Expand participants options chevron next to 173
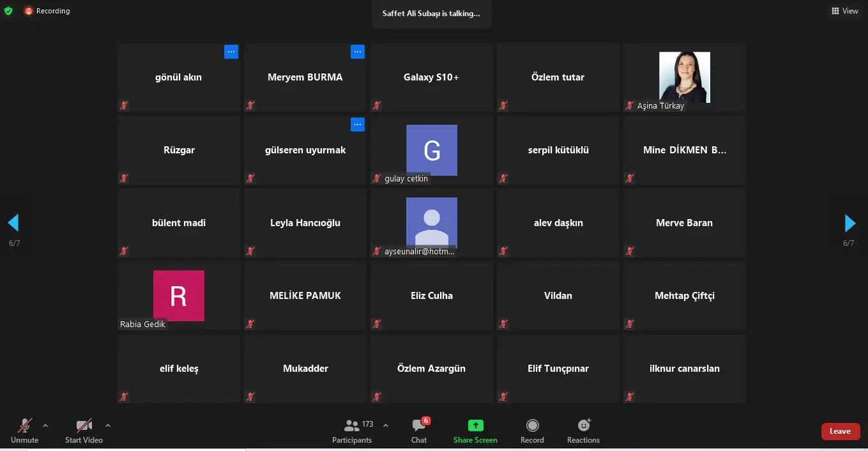This screenshot has width=868, height=451. (386, 425)
